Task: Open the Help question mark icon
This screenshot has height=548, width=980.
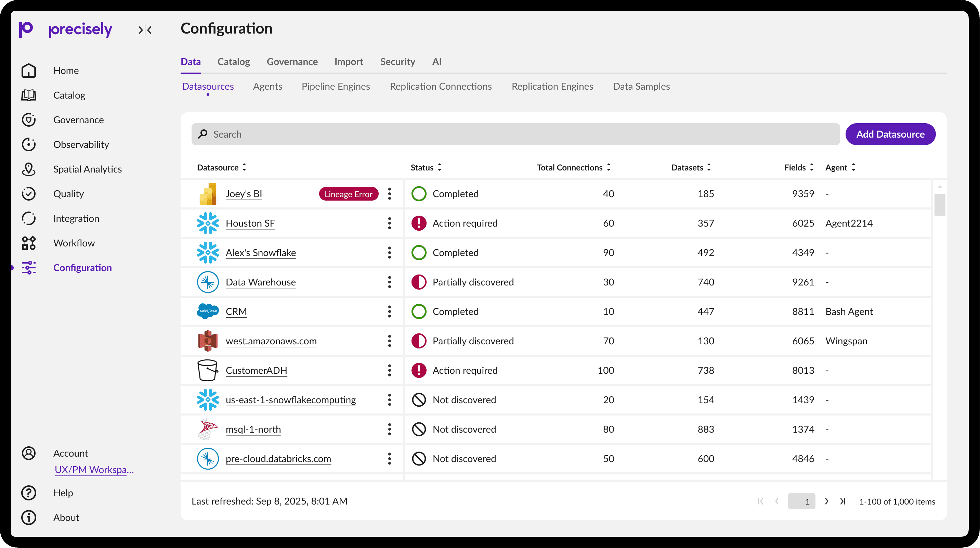Action: click(x=28, y=493)
